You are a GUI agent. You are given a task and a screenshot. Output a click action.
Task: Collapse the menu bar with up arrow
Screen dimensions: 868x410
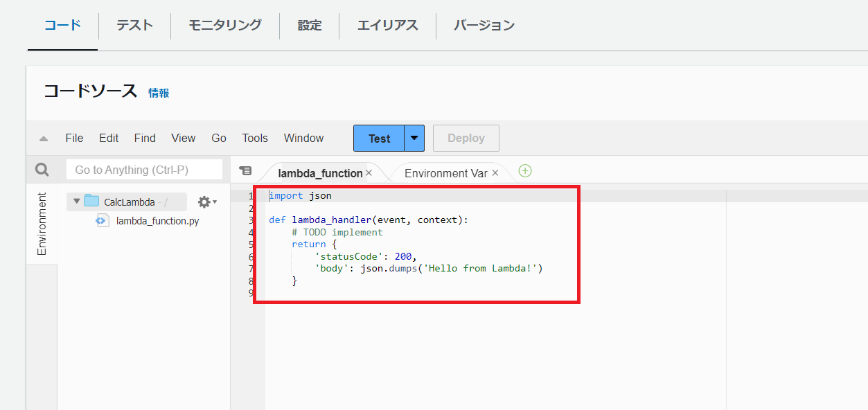coord(44,139)
